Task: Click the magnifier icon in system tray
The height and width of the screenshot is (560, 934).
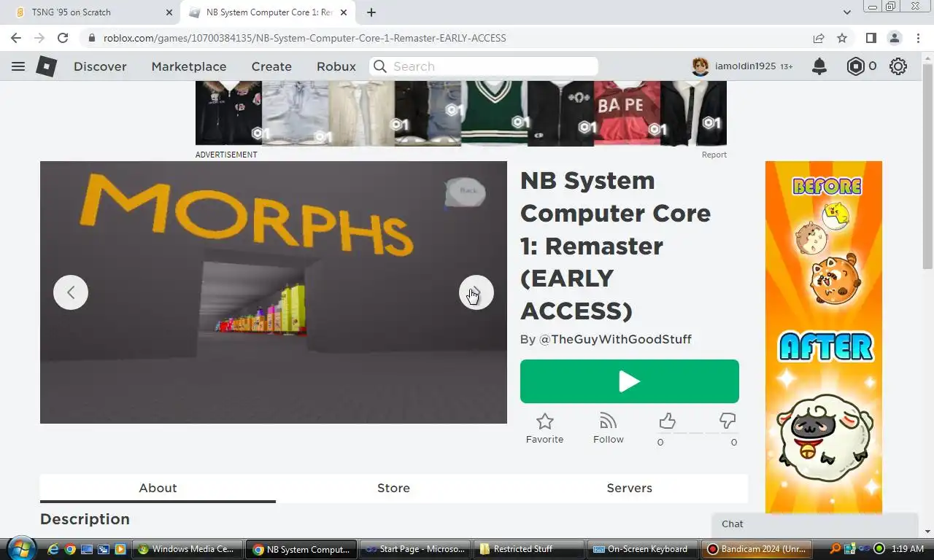Action: [835, 549]
